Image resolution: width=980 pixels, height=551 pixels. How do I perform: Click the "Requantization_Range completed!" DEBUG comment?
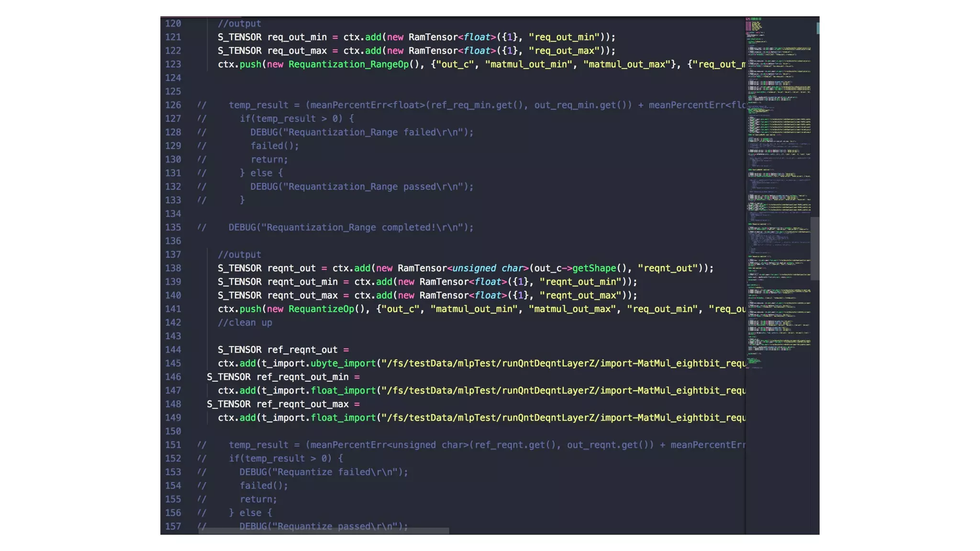point(351,227)
